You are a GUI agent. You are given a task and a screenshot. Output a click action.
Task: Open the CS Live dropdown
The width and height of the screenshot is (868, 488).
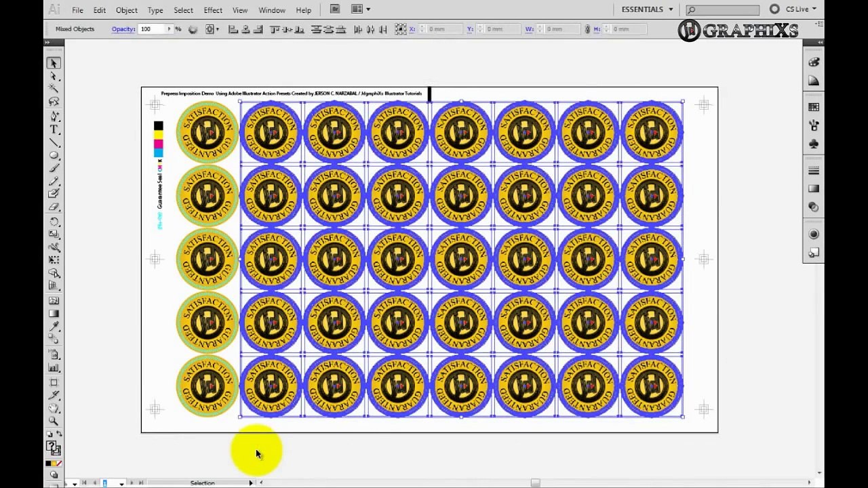801,9
